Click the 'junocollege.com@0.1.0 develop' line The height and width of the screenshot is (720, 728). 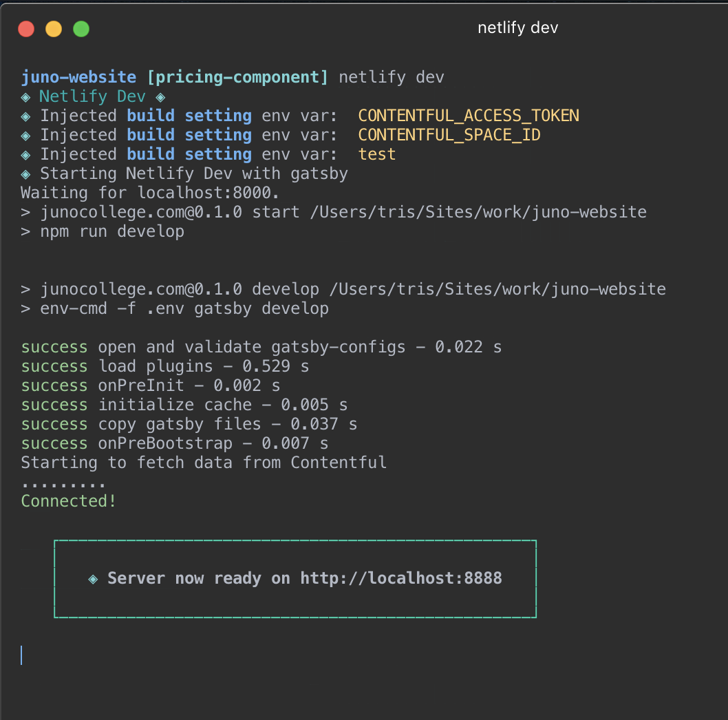click(x=343, y=289)
